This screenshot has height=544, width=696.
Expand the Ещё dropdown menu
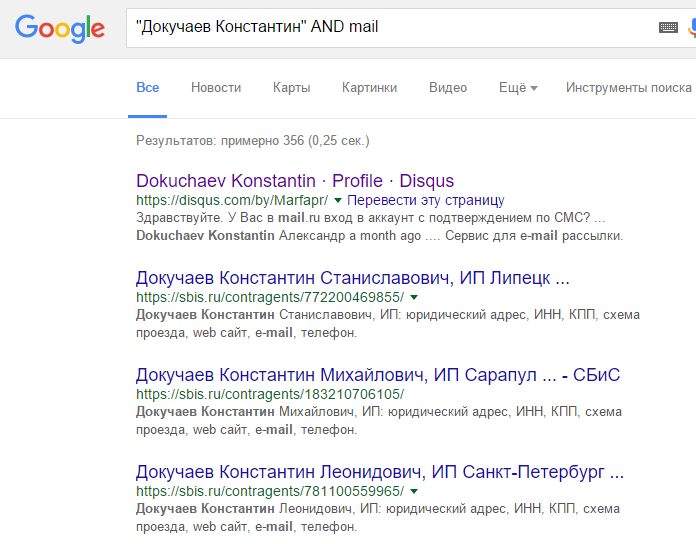518,88
